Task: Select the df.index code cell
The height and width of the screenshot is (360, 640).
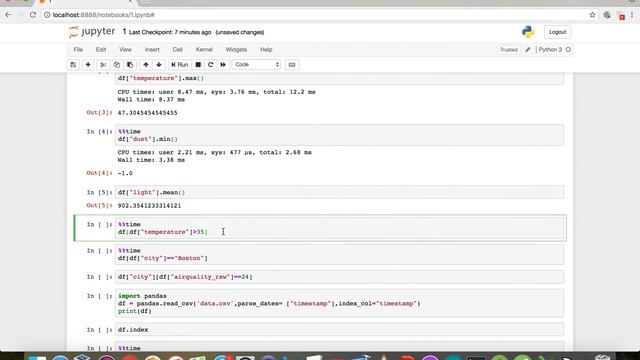Action: (x=339, y=329)
